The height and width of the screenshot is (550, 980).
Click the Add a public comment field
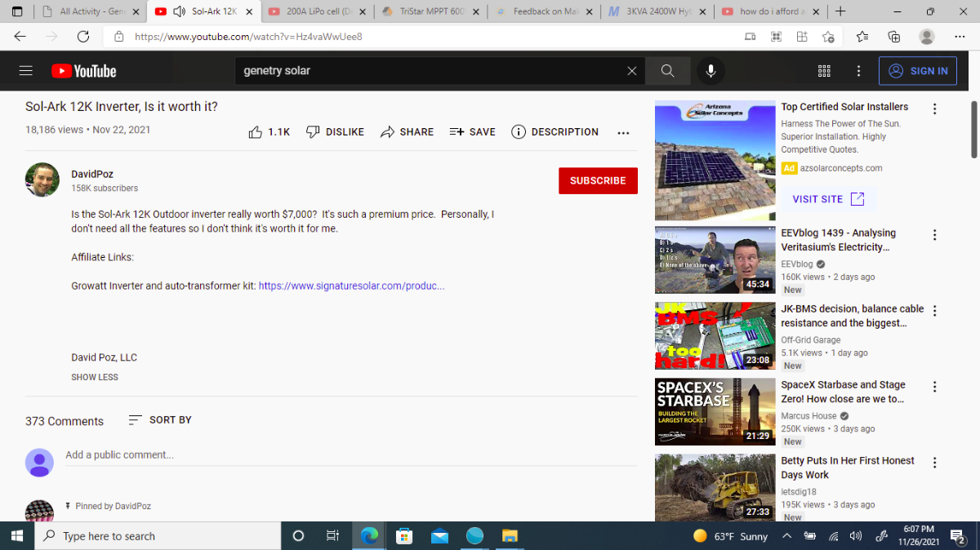(x=351, y=455)
